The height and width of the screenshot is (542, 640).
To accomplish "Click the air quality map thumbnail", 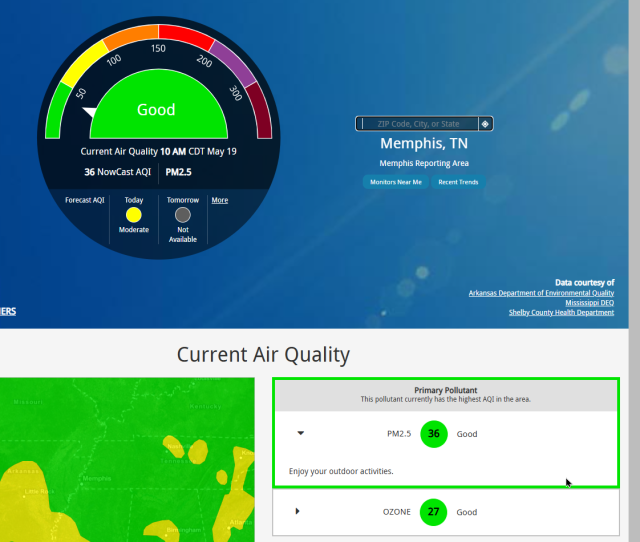I will click(x=128, y=460).
